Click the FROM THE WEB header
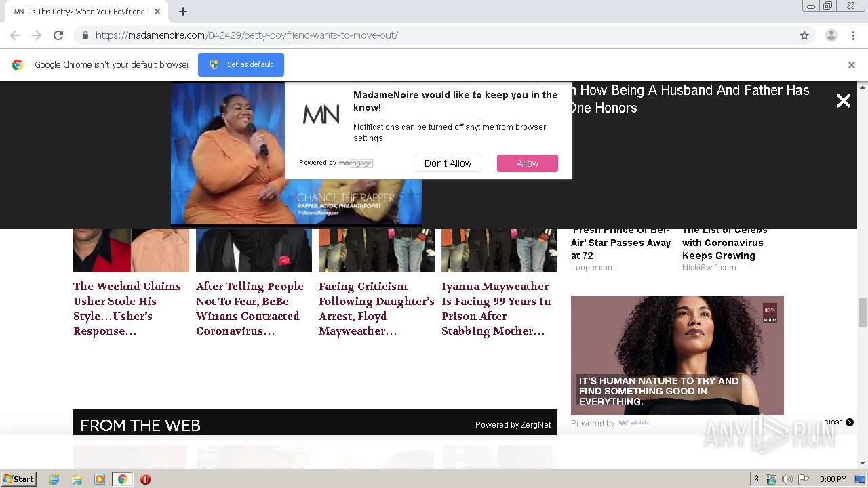 click(x=140, y=426)
